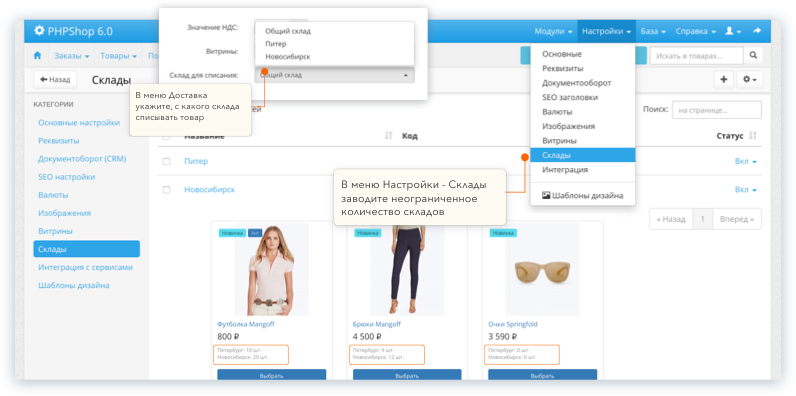796x396 pixels.
Task: Open the База menu
Action: point(653,31)
